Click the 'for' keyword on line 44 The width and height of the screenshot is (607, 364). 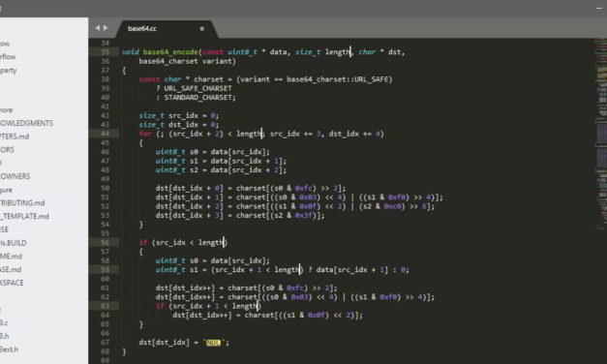145,134
